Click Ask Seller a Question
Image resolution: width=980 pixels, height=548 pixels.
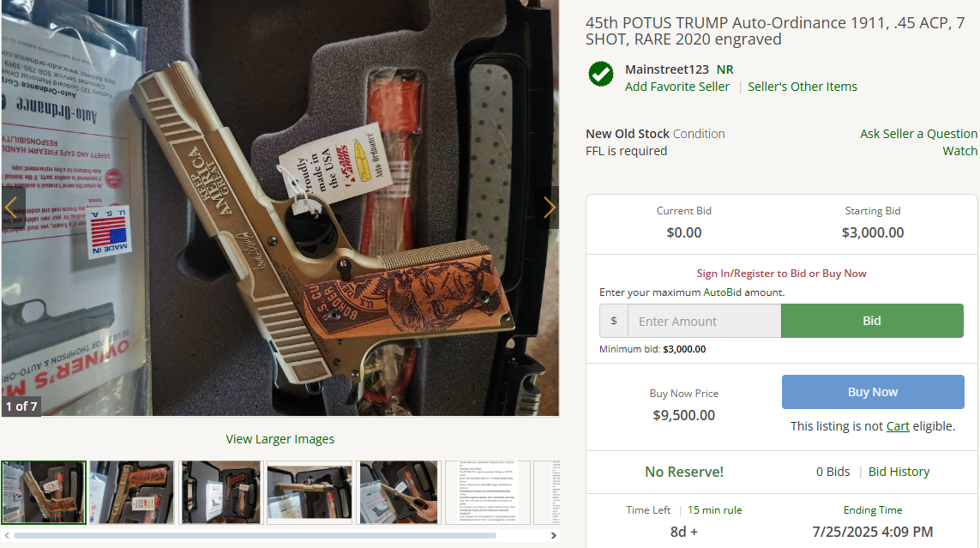(x=918, y=134)
